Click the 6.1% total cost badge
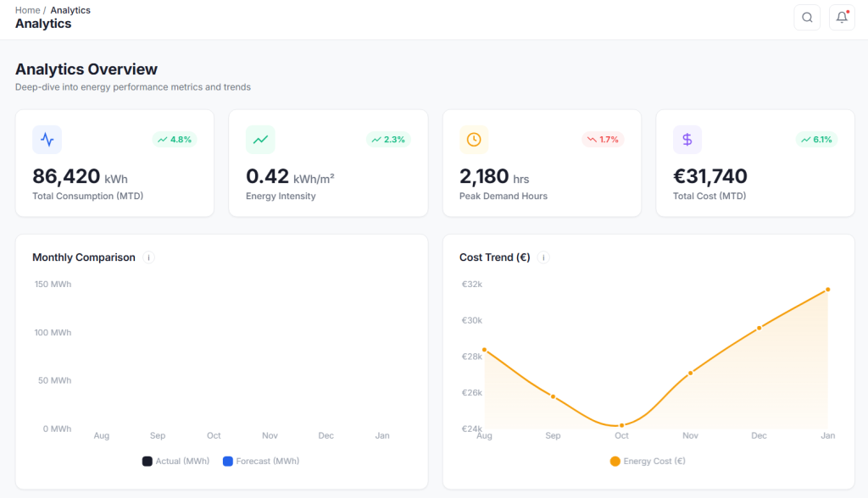 [815, 140]
